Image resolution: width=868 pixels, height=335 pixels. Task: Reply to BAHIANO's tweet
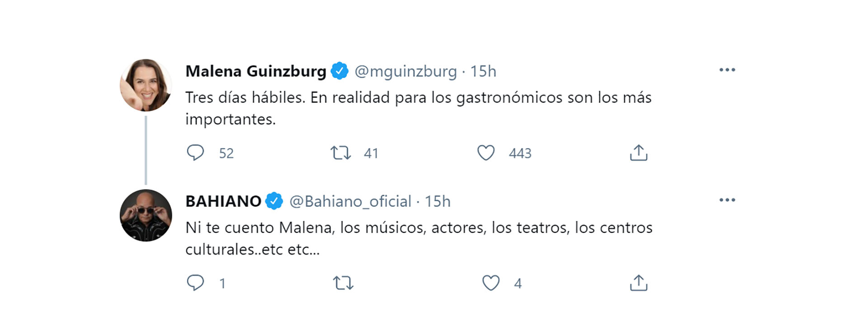click(195, 283)
